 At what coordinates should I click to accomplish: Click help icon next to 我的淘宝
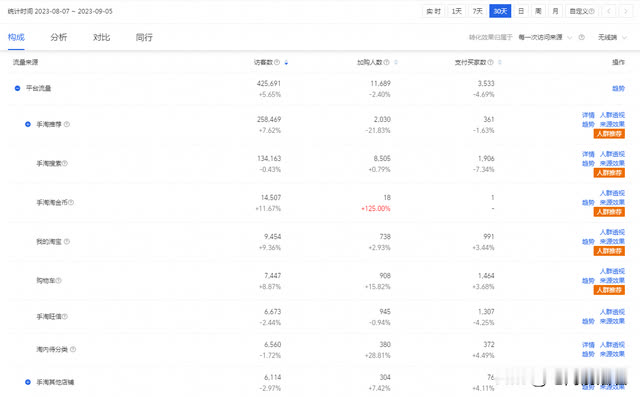[67, 241]
